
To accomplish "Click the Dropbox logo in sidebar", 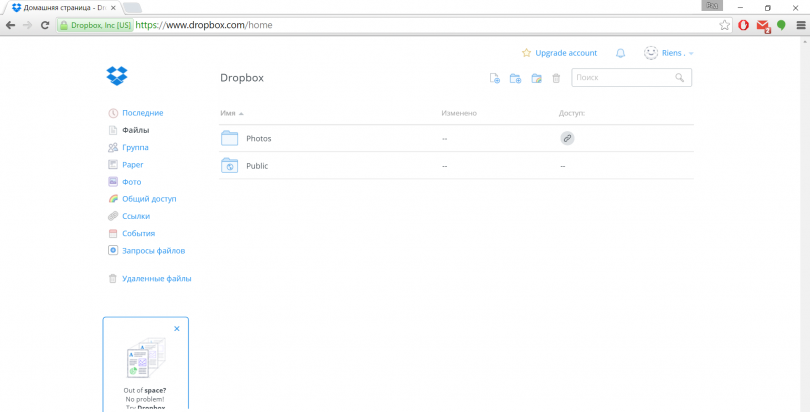I will 117,76.
